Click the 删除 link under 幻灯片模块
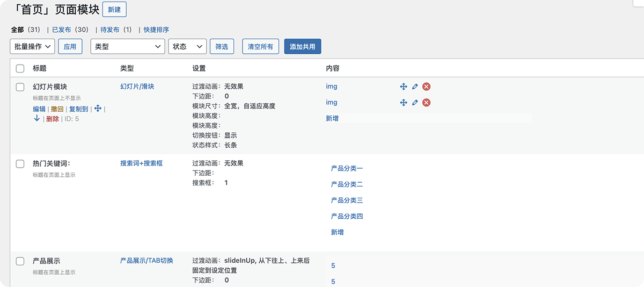Viewport: 644px width, 287px height. 53,119
